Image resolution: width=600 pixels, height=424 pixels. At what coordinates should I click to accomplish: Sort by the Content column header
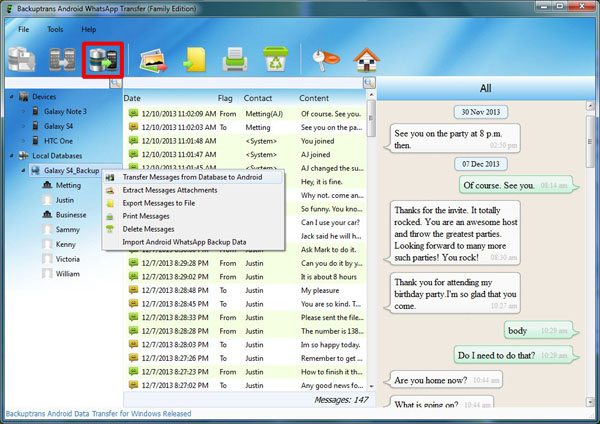click(x=314, y=98)
